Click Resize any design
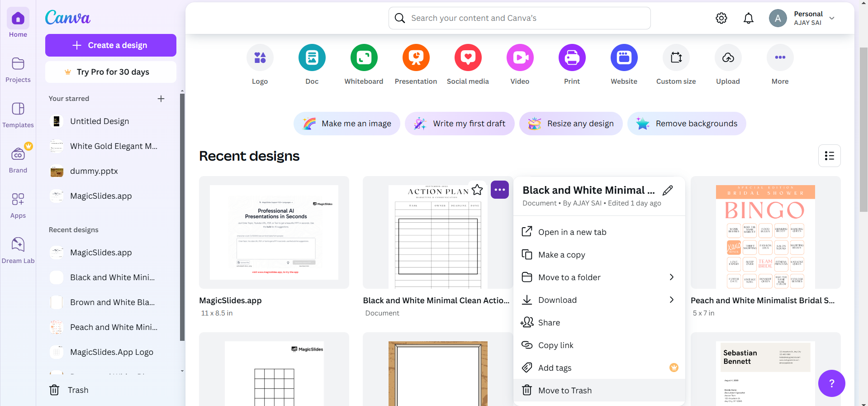The height and width of the screenshot is (406, 868). tap(571, 124)
